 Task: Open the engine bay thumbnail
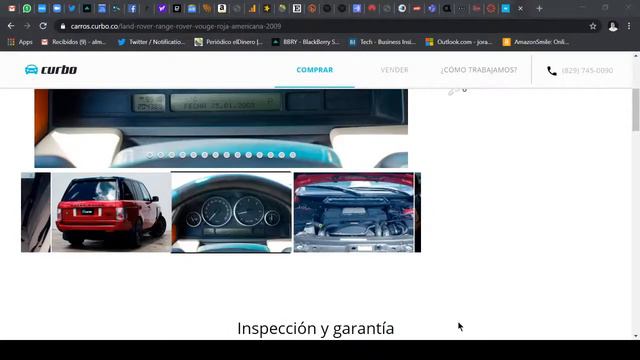354,212
